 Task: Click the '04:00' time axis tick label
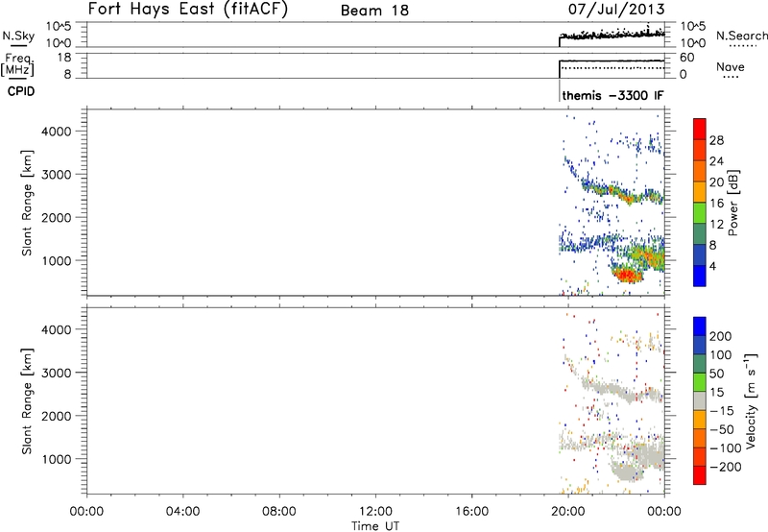coord(182,512)
